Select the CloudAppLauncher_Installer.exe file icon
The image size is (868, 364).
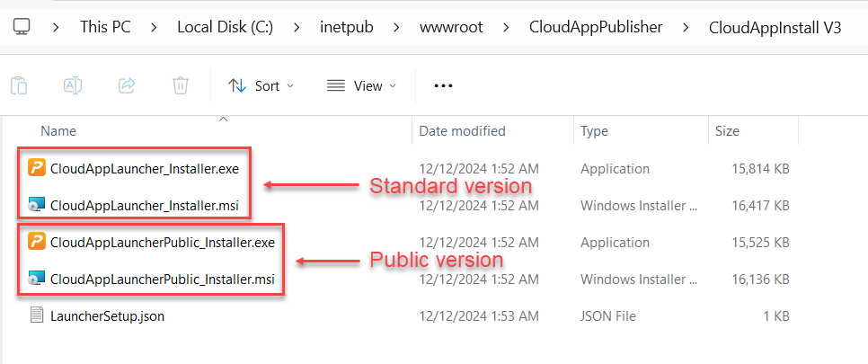pyautogui.click(x=37, y=167)
